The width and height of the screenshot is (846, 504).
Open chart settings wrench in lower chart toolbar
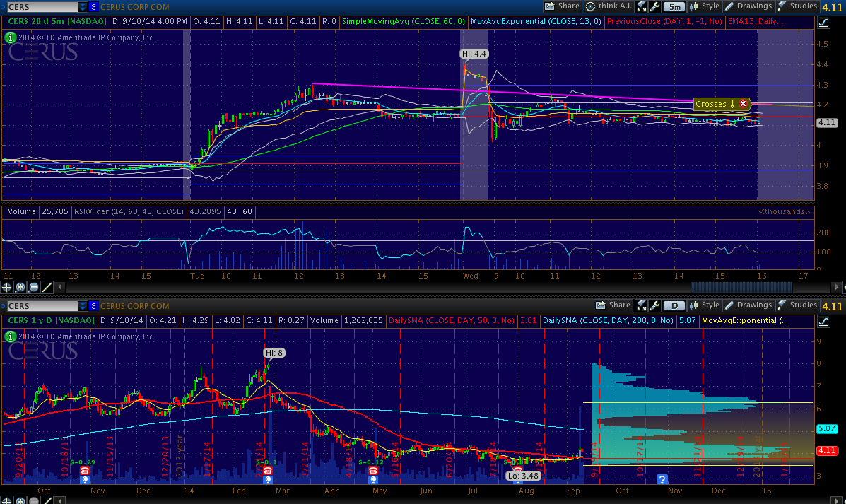655,305
